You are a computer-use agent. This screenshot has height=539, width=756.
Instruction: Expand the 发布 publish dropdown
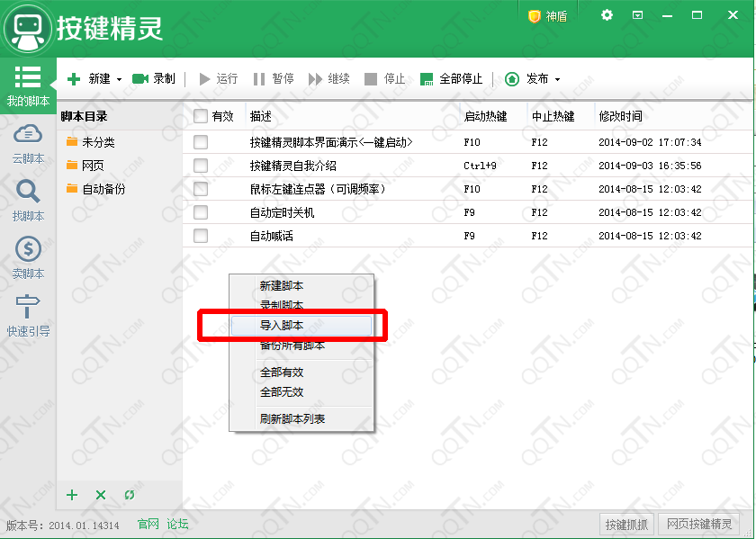pos(557,80)
